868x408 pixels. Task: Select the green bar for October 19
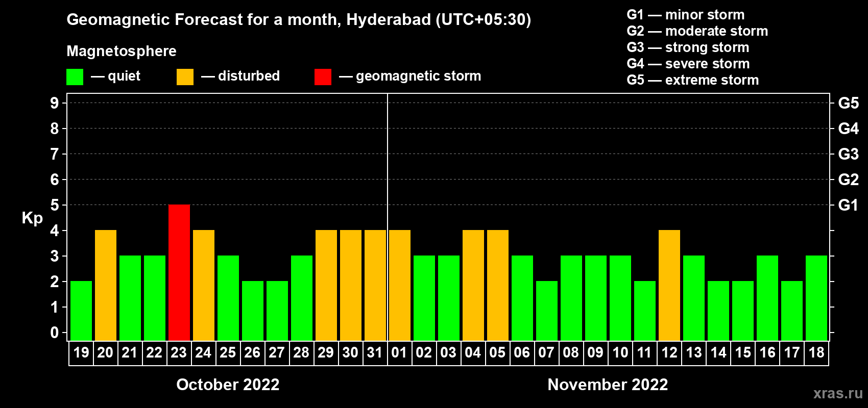pyautogui.click(x=81, y=311)
